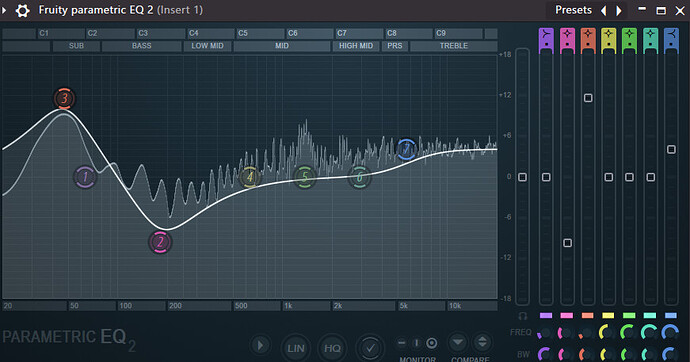Go to next preset arrow
The width and height of the screenshot is (690, 362).
[619, 10]
